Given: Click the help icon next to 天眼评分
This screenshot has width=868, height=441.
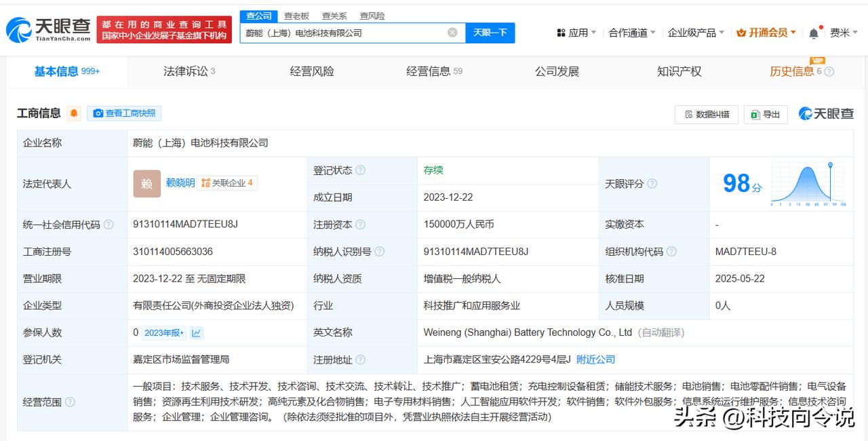Looking at the screenshot, I should coord(652,184).
